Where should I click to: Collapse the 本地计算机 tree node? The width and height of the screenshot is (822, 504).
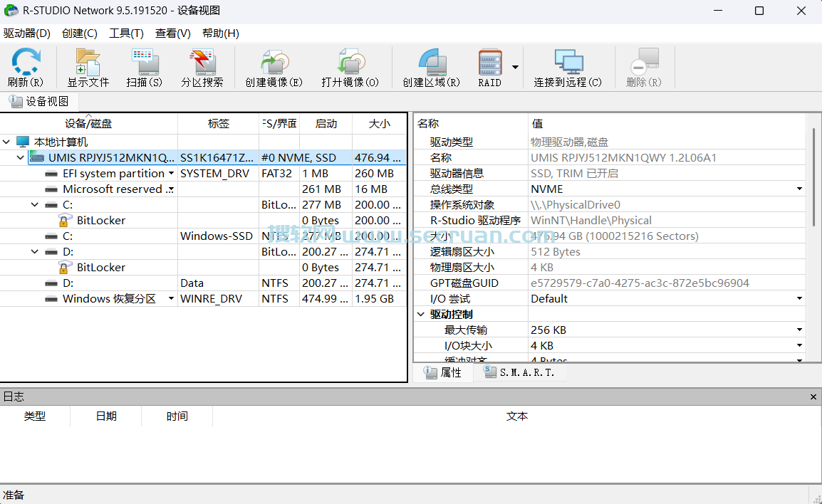(6, 142)
